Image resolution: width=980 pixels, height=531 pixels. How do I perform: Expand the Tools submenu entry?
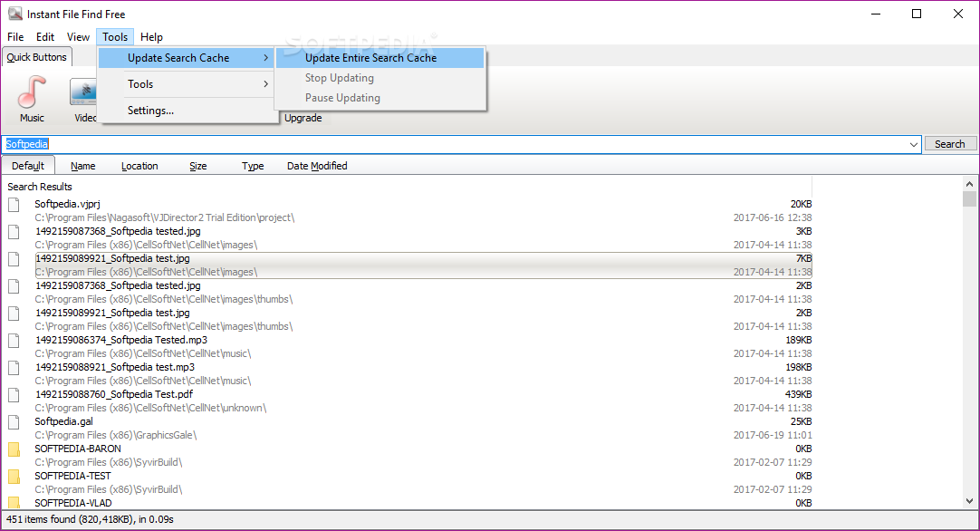[187, 83]
